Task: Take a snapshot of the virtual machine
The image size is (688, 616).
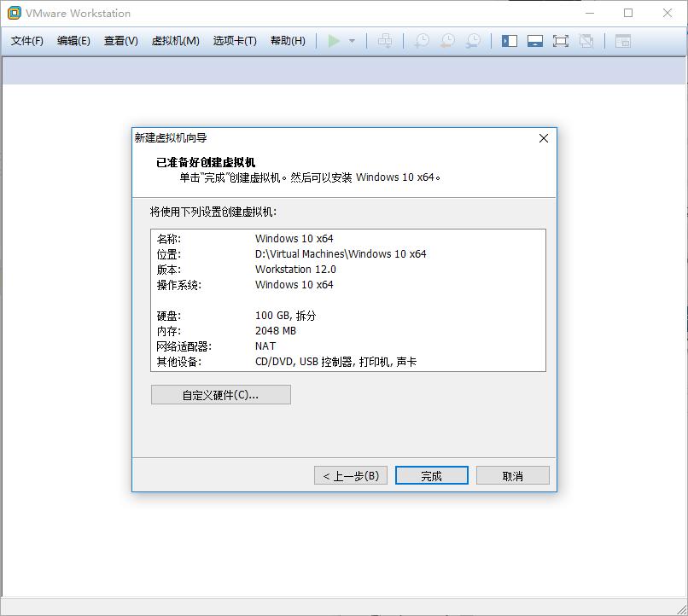Action: point(421,40)
